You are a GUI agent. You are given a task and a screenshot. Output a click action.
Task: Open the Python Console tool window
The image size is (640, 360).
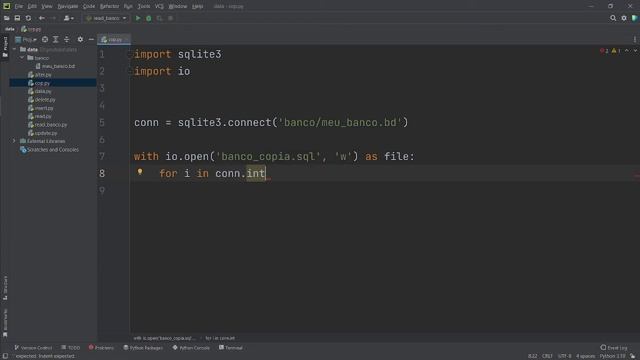191,348
